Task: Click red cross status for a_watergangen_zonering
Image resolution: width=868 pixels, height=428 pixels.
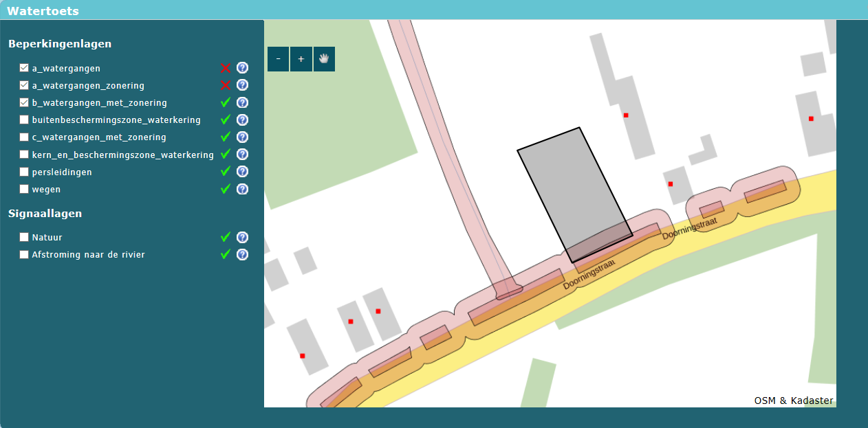Action: tap(225, 85)
